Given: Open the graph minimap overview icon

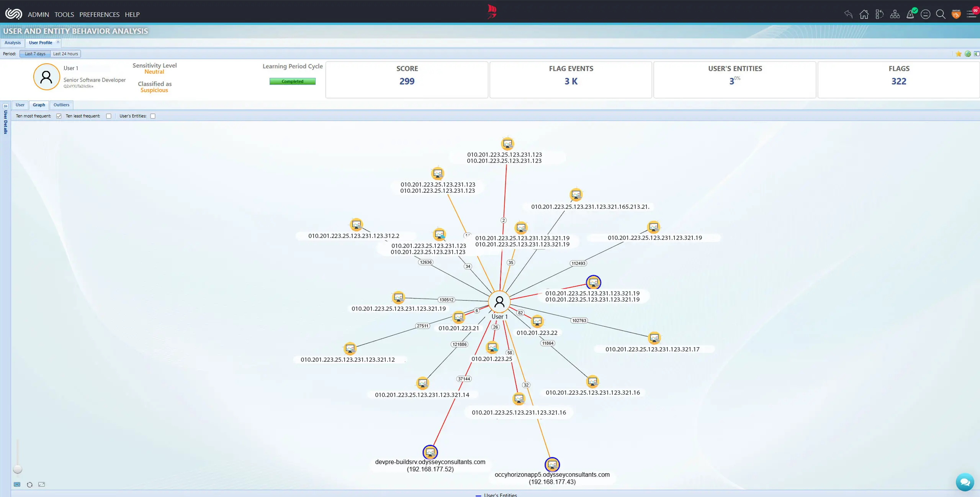Looking at the screenshot, I should [17, 484].
